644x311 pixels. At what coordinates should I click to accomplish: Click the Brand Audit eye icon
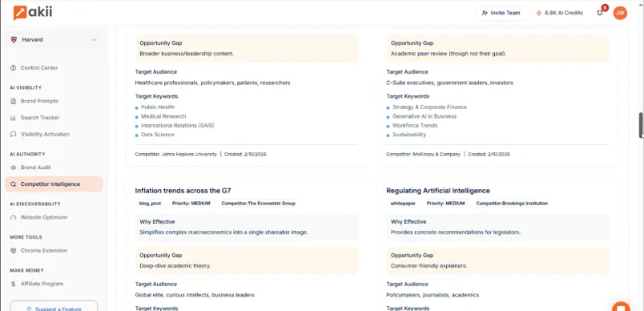tap(13, 168)
